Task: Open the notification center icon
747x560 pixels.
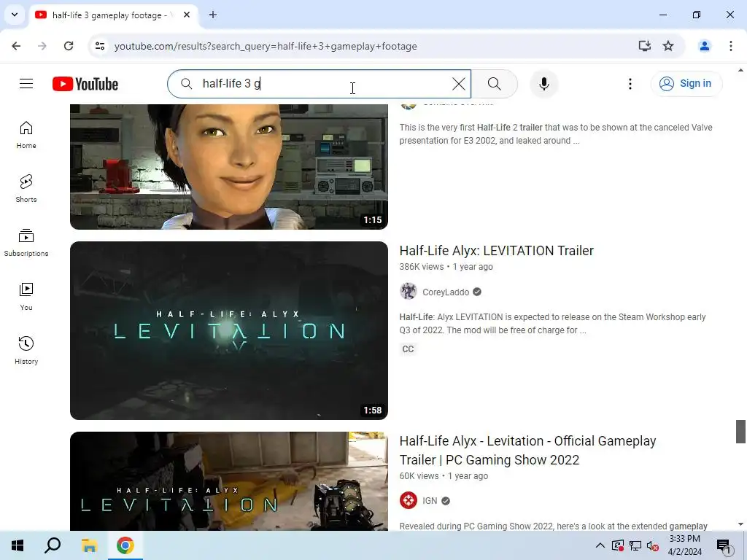Action: pyautogui.click(x=724, y=547)
